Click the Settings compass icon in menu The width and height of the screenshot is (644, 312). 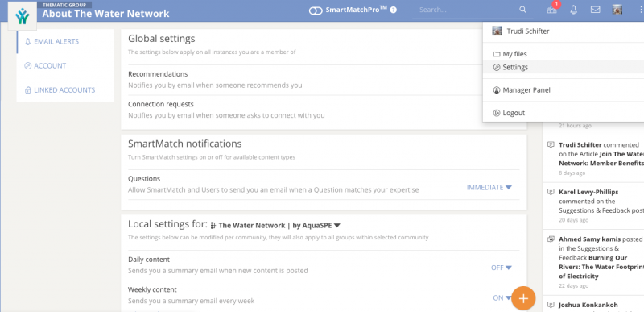(497, 67)
